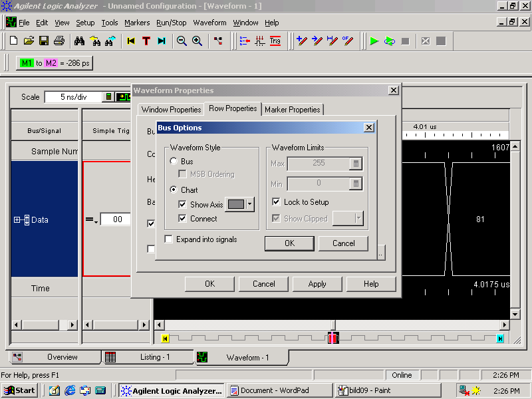This screenshot has height=399, width=532.
Task: Click the gray axis color swatch
Action: 236,204
